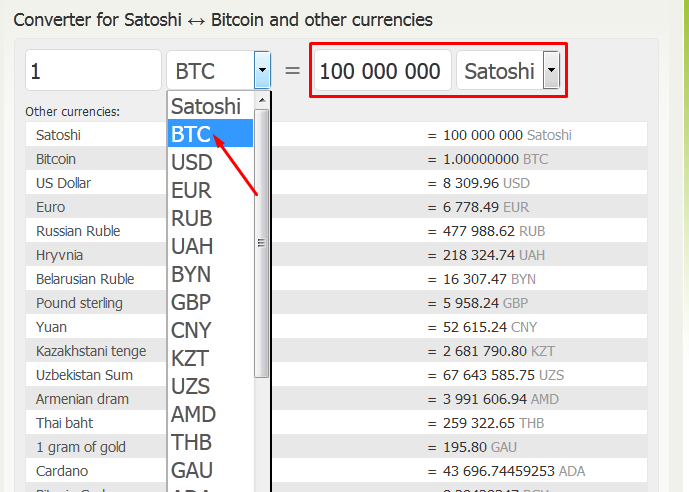Click the 477 988.62 RUB value
Screen dimensions: 689x492
(x=494, y=231)
